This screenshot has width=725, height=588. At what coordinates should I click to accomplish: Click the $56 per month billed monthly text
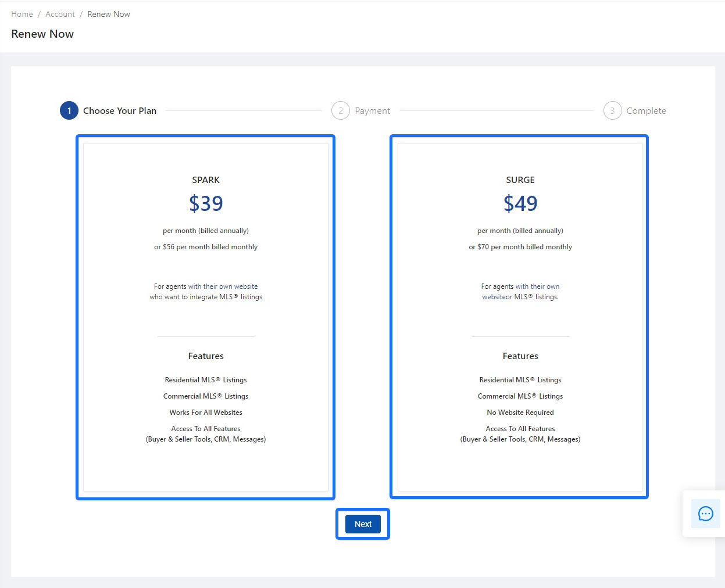[x=206, y=247]
